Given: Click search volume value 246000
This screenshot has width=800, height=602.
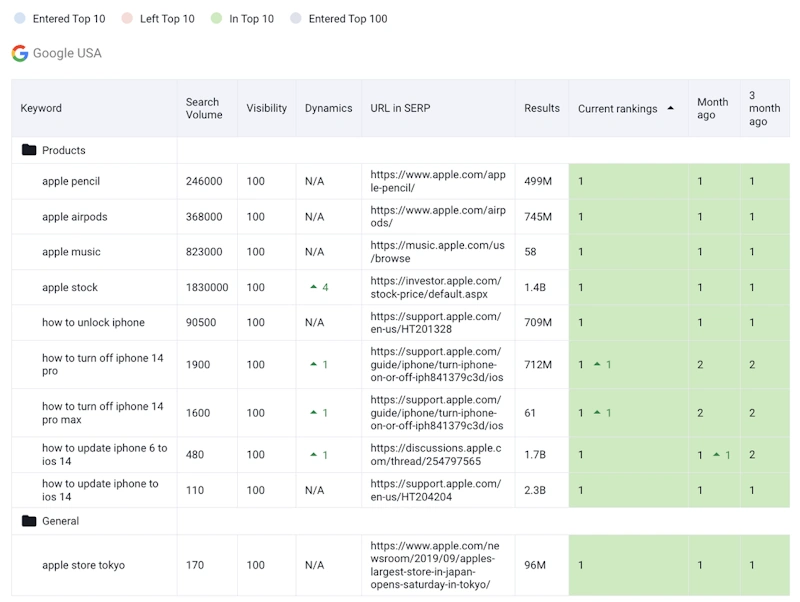Looking at the screenshot, I should tap(204, 181).
